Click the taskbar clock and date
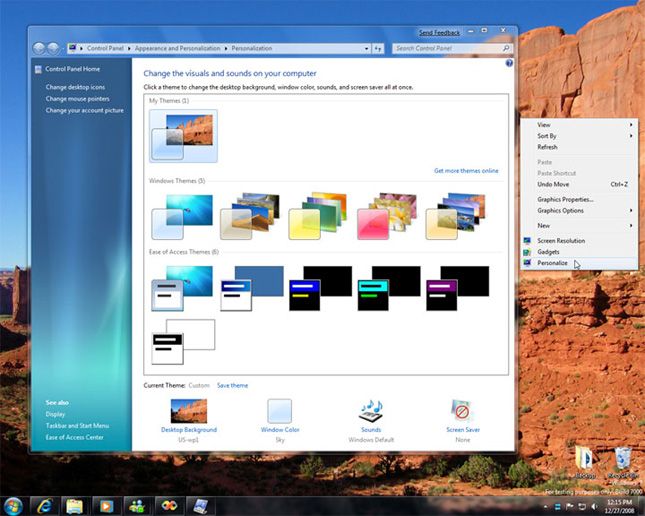 619,506
